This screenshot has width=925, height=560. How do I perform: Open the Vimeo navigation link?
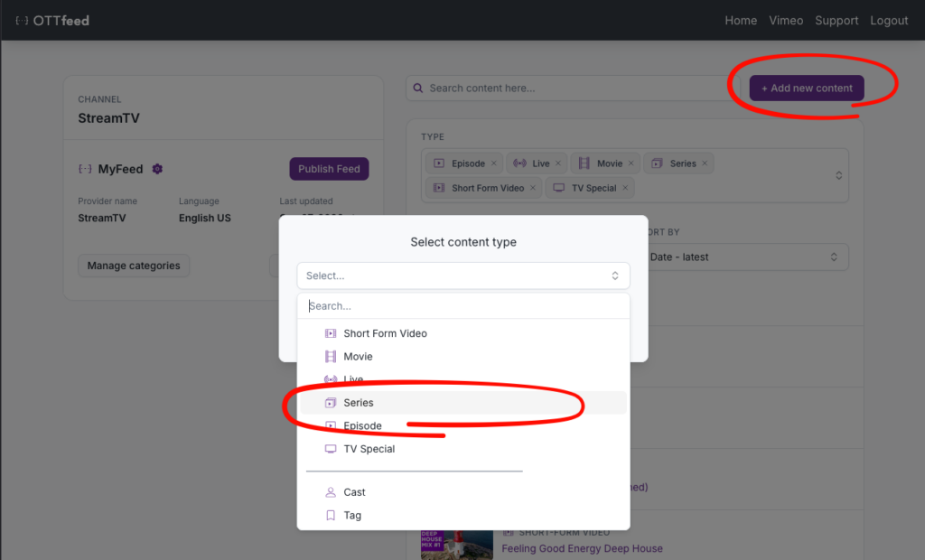[786, 21]
